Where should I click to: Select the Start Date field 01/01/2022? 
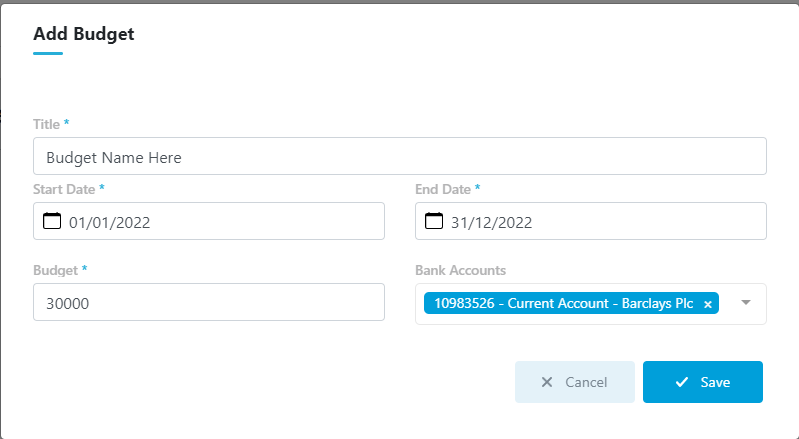(209, 221)
